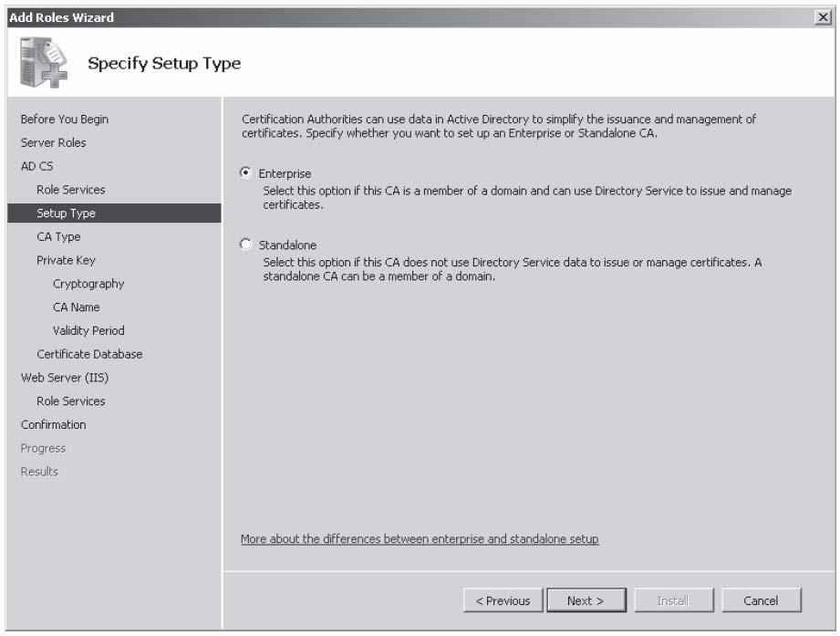Open Server Roles step in sidebar
This screenshot has width=840, height=636.
click(x=53, y=142)
